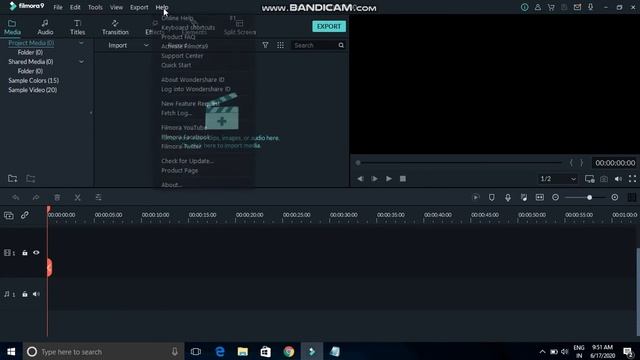This screenshot has height=360, width=640.
Task: Open the Audio Mixer icon
Action: pos(524,198)
